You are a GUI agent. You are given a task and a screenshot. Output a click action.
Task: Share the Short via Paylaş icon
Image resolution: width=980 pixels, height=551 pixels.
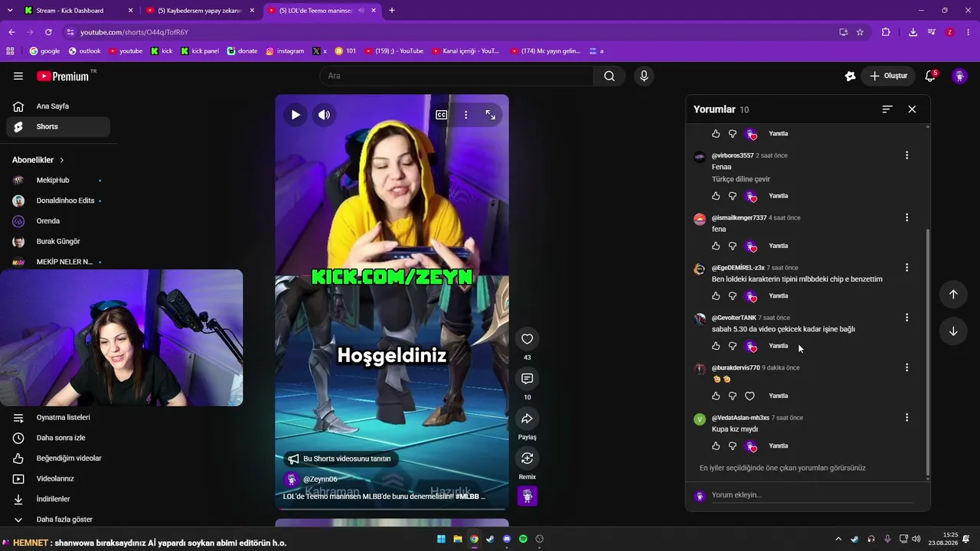pos(527,419)
